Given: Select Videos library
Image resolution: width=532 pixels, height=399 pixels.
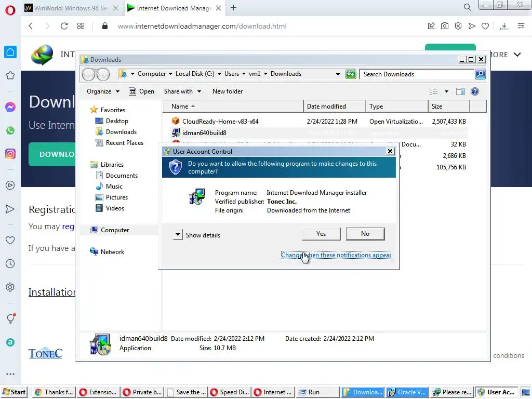Looking at the screenshot, I should [x=110, y=208].
